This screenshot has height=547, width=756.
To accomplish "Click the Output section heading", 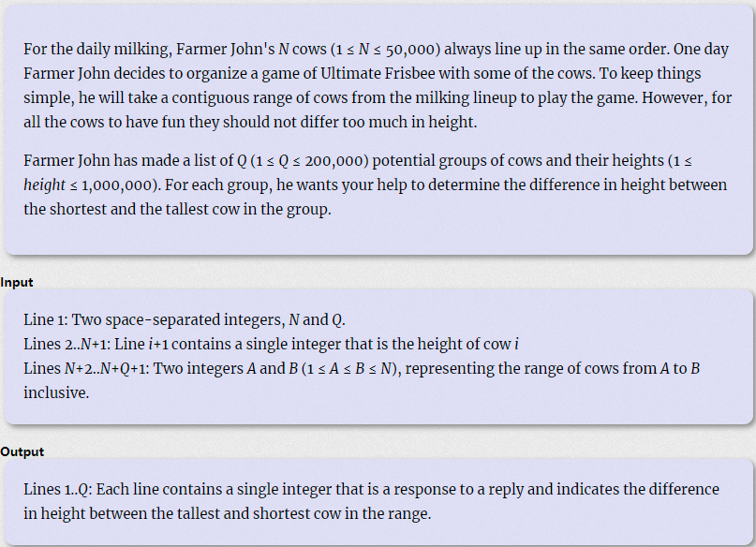I will [22, 451].
